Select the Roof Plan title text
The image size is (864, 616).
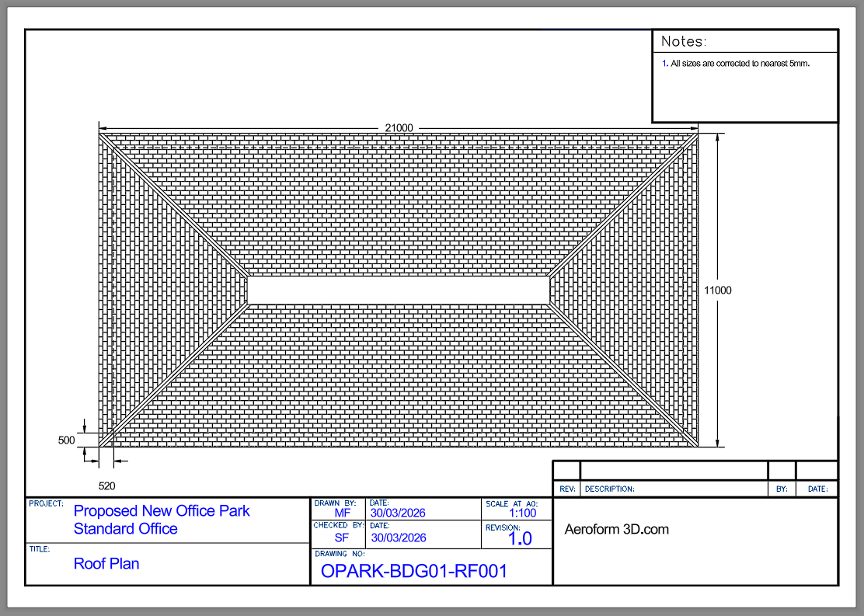[106, 564]
